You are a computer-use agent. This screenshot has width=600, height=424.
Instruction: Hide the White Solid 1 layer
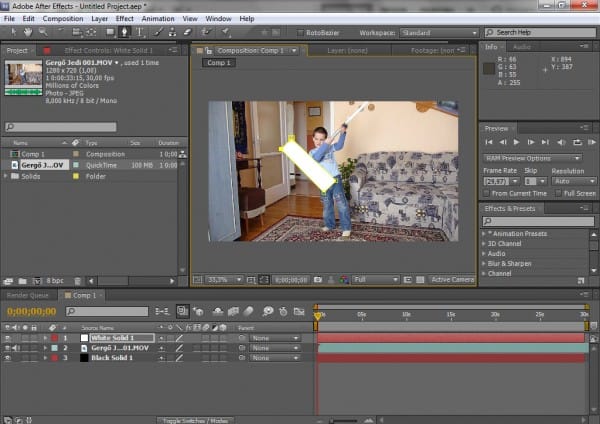(x=8, y=338)
